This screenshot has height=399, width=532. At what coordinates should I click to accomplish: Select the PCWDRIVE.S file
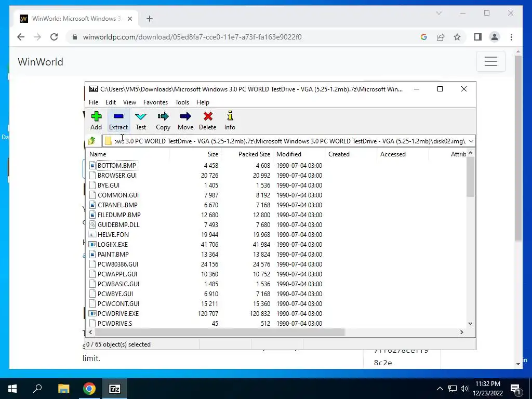115,323
